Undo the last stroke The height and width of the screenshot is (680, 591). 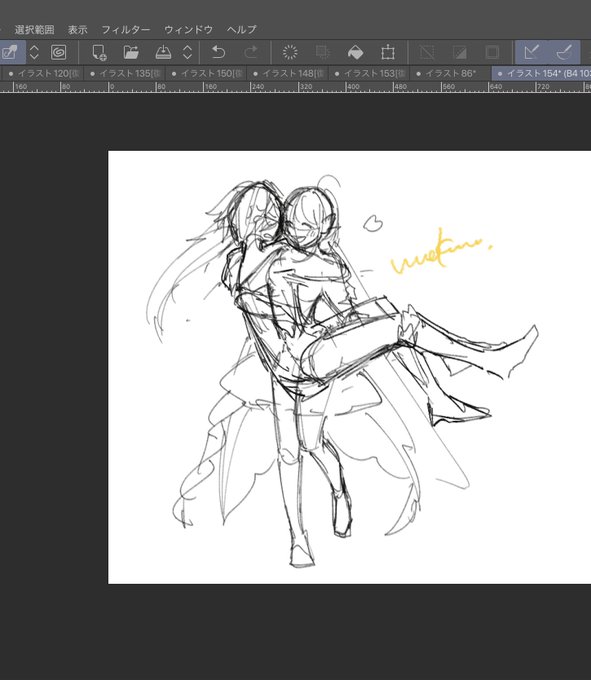click(219, 52)
